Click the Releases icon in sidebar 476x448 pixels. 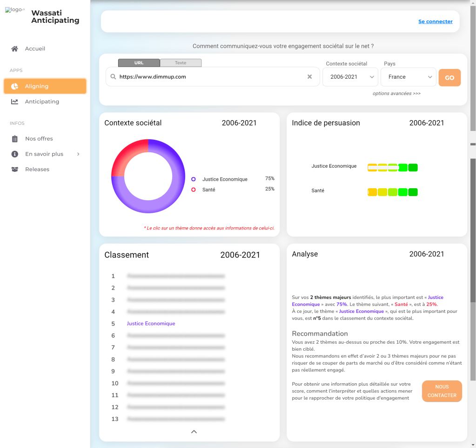14,169
